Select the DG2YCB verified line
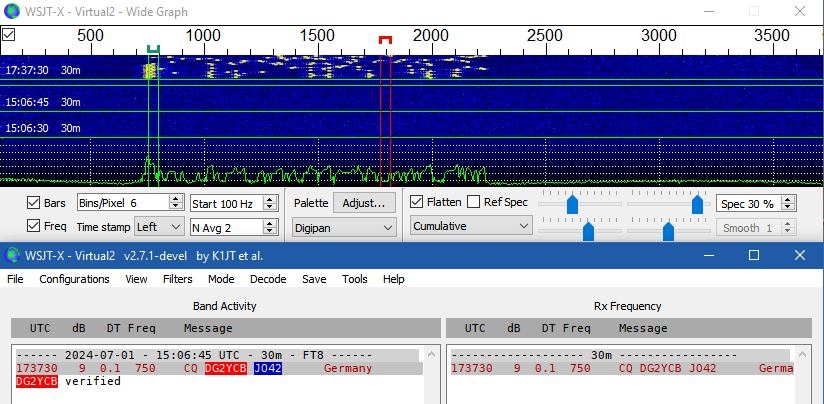 click(x=68, y=381)
